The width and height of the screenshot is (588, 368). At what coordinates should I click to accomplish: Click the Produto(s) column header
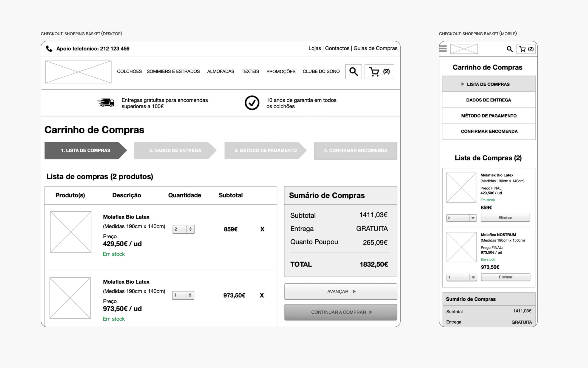[70, 195]
